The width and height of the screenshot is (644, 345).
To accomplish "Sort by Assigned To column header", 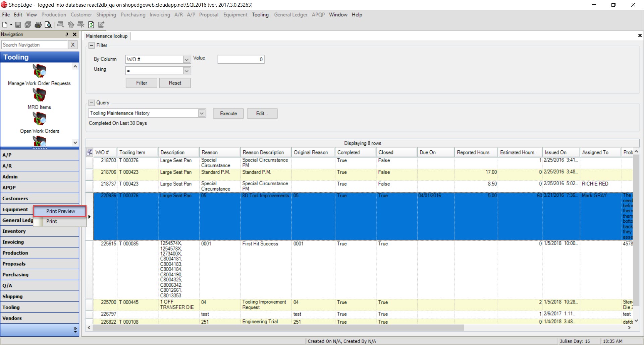I will [x=600, y=152].
